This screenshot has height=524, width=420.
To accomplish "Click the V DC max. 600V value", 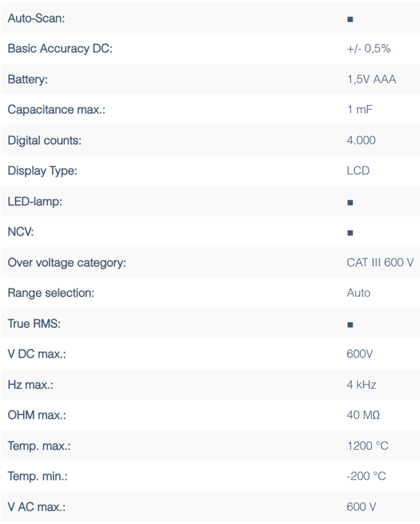I will click(x=360, y=354).
